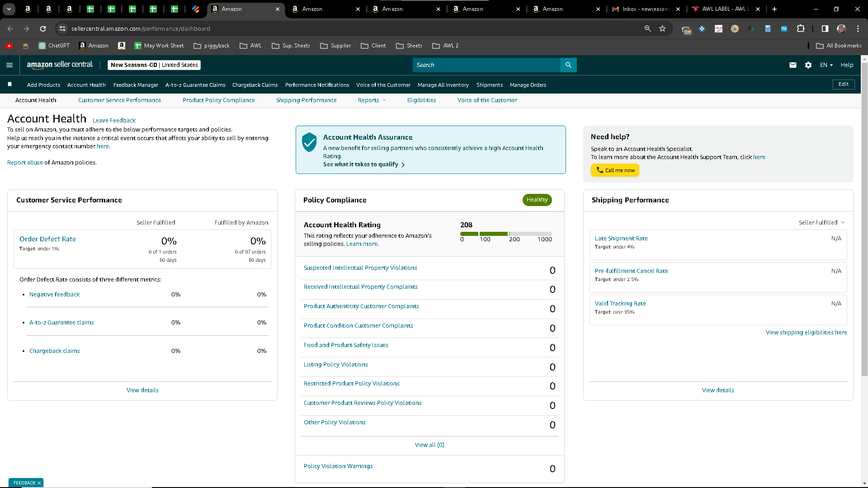868x488 pixels.
Task: Switch to Shipping Performance tab
Action: [x=306, y=100]
